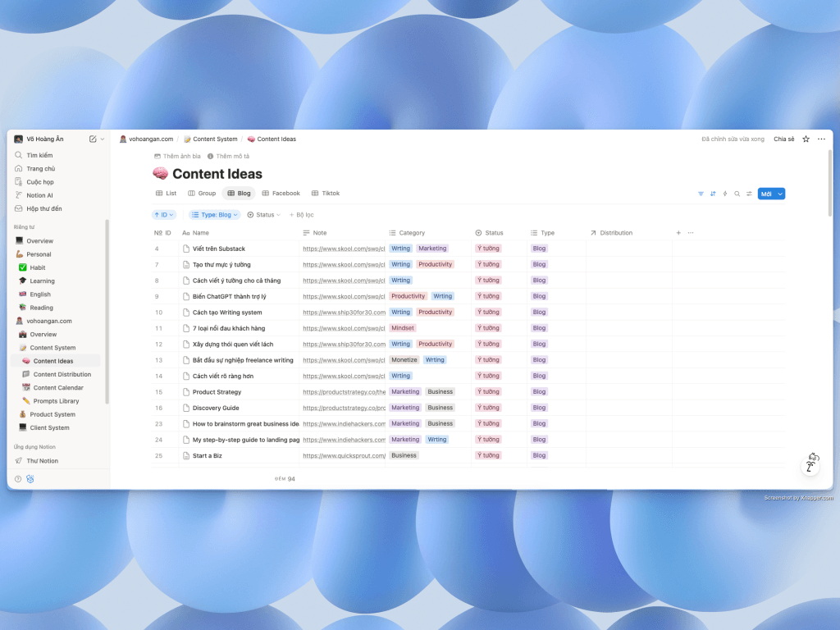Add a filter with '+ Bộ lọc'
Image resolution: width=840 pixels, height=630 pixels.
[302, 215]
